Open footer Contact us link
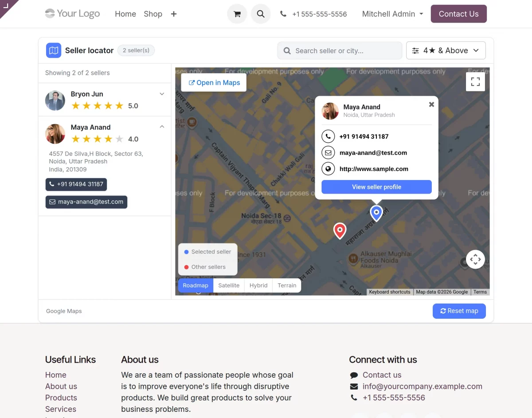Viewport: 532px width, 418px height. coord(382,375)
